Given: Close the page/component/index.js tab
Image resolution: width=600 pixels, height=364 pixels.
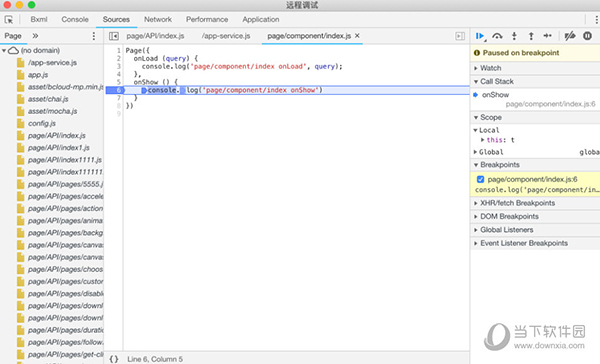Looking at the screenshot, I should coord(357,36).
